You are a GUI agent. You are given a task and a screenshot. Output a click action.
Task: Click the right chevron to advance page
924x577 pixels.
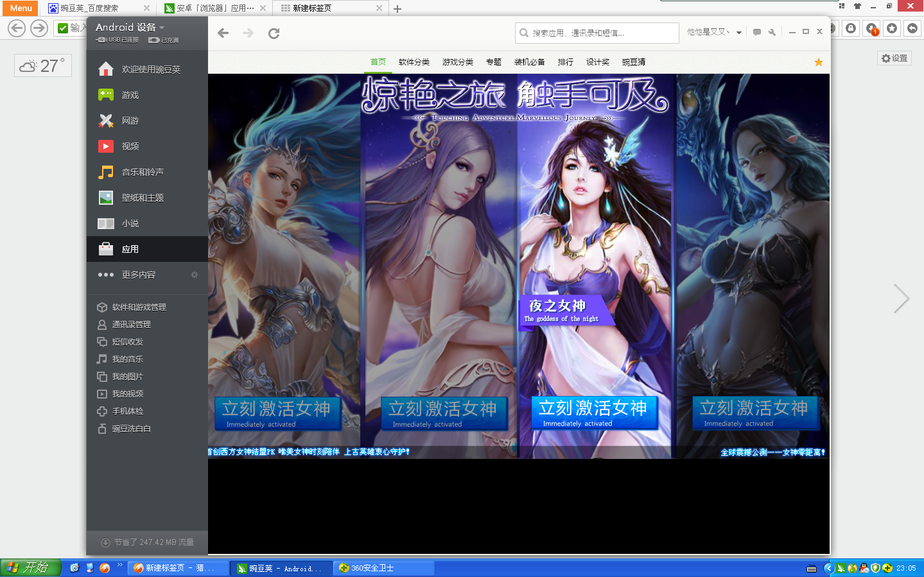click(902, 298)
